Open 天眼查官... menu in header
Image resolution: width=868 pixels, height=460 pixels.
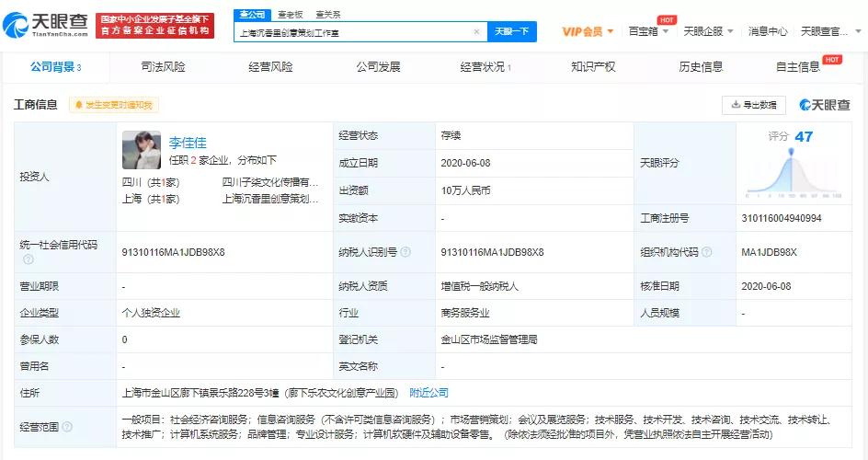click(x=830, y=31)
